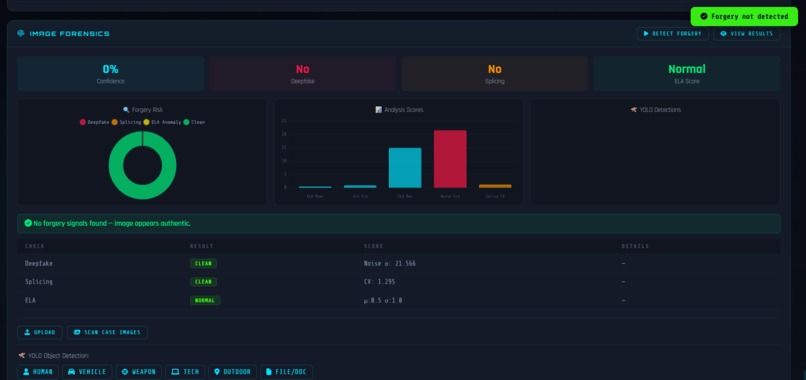Click the upload person icon

coord(27,332)
